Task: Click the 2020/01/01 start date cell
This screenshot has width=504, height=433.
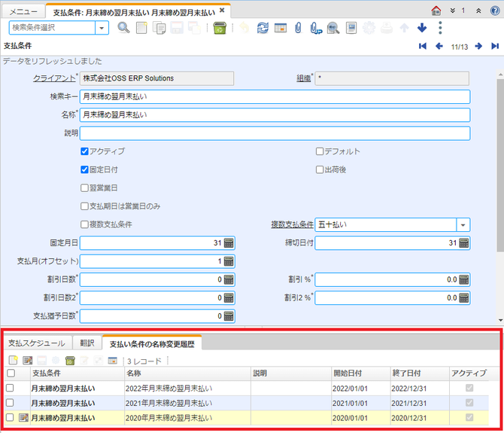Action: 361,418
